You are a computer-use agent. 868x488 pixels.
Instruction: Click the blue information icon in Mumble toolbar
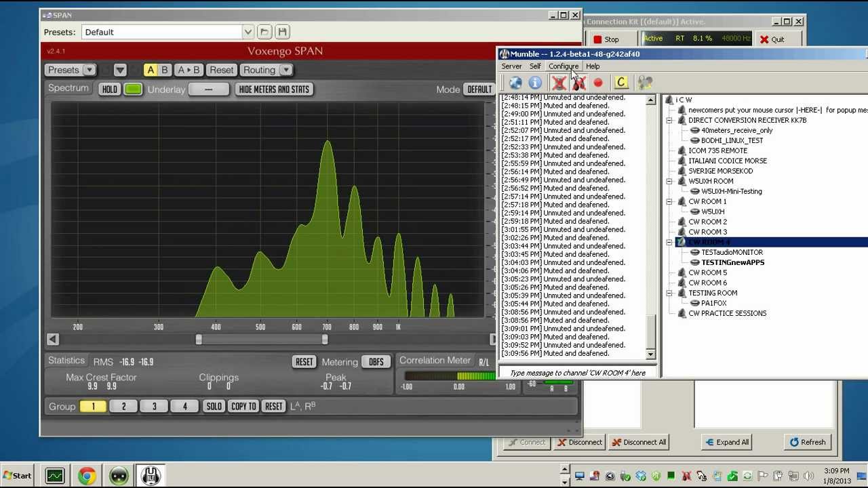point(535,83)
